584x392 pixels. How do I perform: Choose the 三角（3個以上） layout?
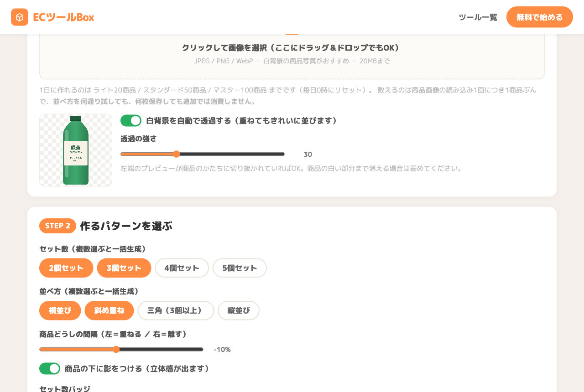point(176,310)
